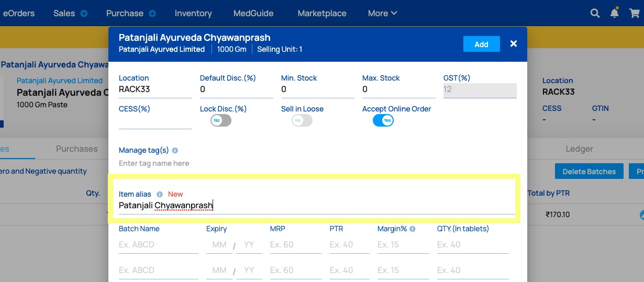Open the notifications bell

615,13
